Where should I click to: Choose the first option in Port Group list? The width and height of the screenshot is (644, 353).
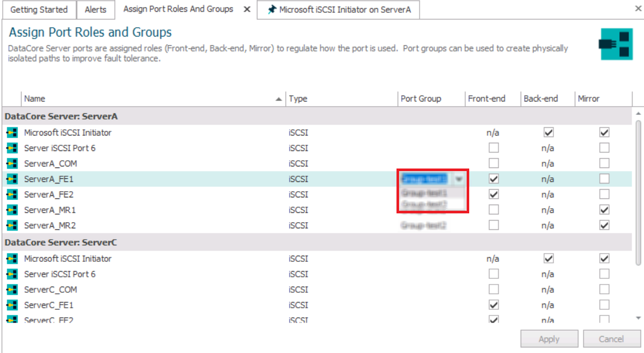[424, 193]
